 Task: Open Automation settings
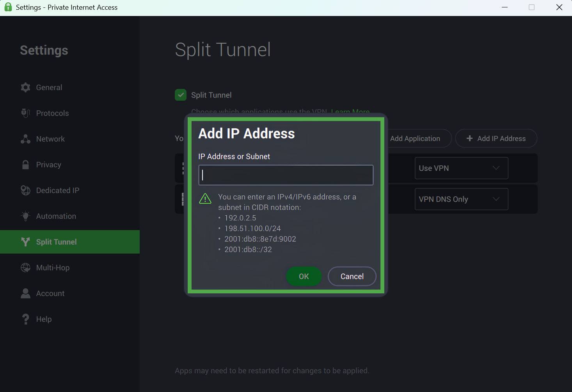70,216
